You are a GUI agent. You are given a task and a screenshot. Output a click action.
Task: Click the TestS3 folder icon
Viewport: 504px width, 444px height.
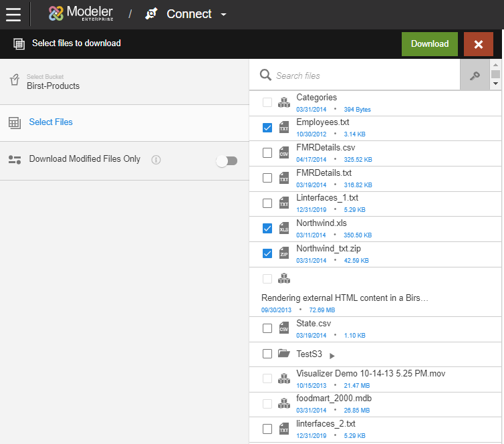click(x=284, y=354)
